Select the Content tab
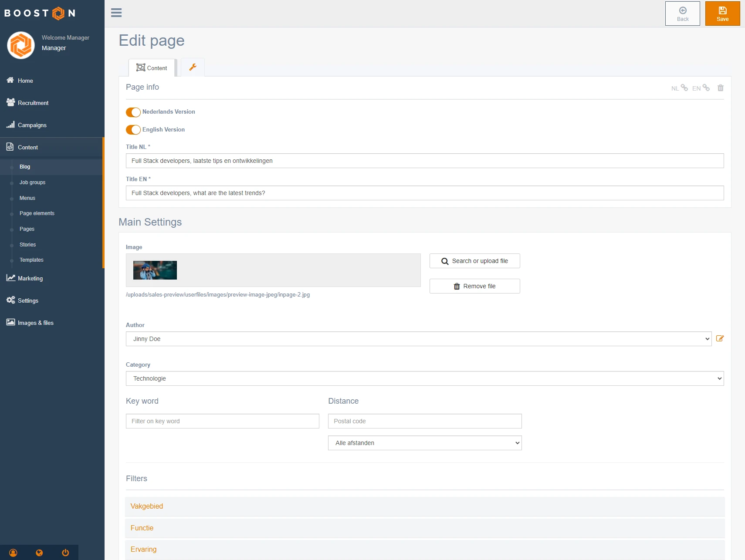This screenshot has width=745, height=560. [x=152, y=68]
